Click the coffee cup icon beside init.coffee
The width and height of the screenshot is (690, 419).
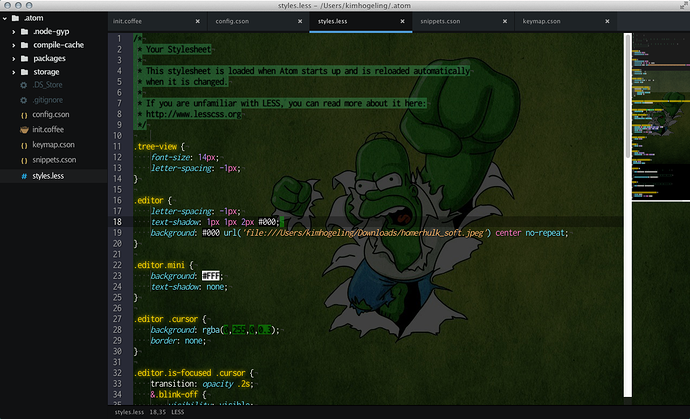pyautogui.click(x=24, y=130)
